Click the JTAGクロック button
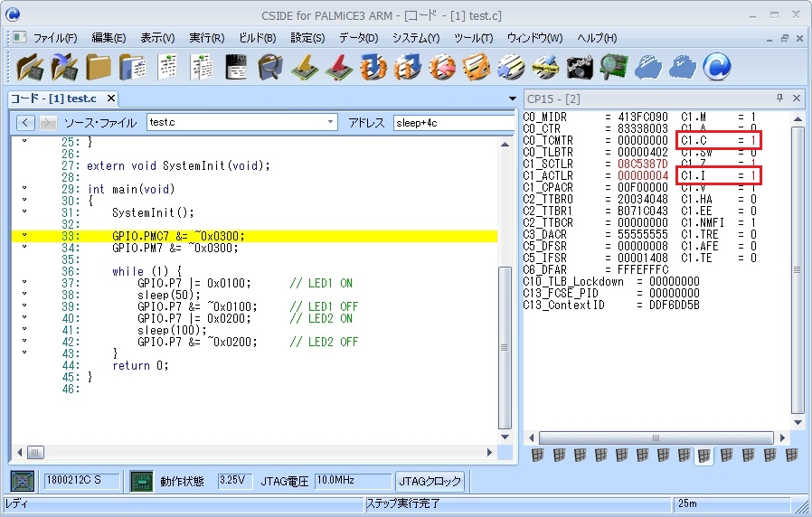 point(430,481)
